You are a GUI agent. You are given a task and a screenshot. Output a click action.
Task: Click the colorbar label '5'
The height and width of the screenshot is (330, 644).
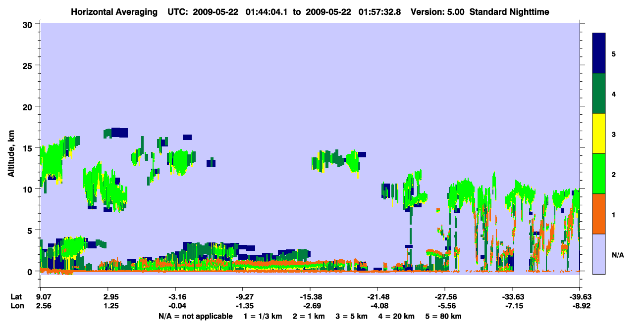point(614,53)
